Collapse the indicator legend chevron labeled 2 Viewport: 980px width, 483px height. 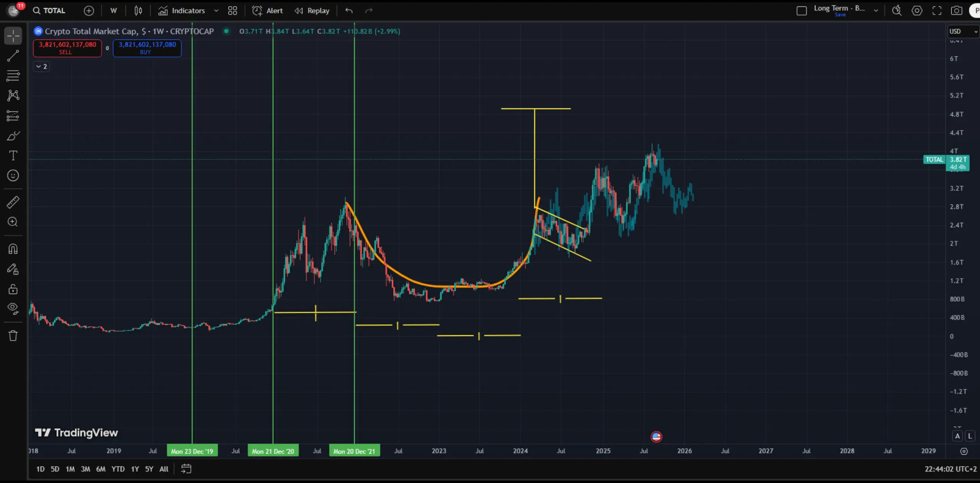click(41, 67)
